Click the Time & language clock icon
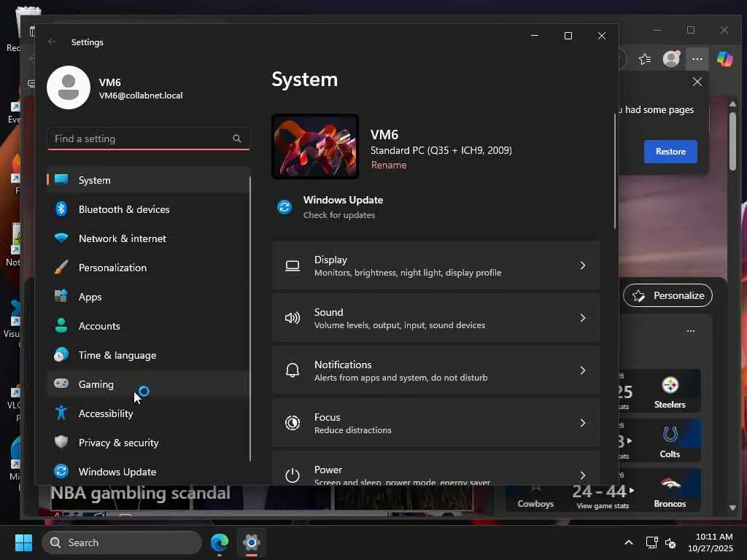This screenshot has width=747, height=560. [x=61, y=355]
